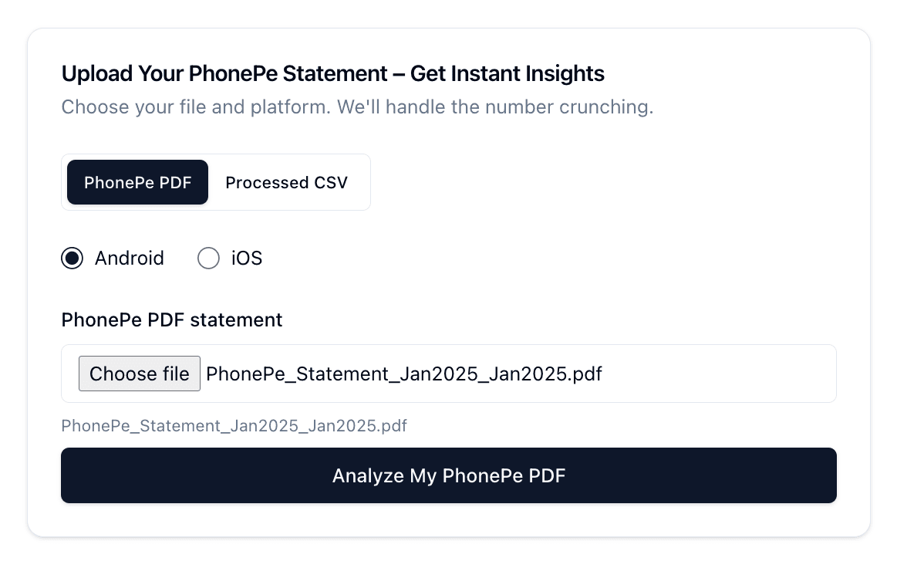Click the iOS label text

pos(246,258)
